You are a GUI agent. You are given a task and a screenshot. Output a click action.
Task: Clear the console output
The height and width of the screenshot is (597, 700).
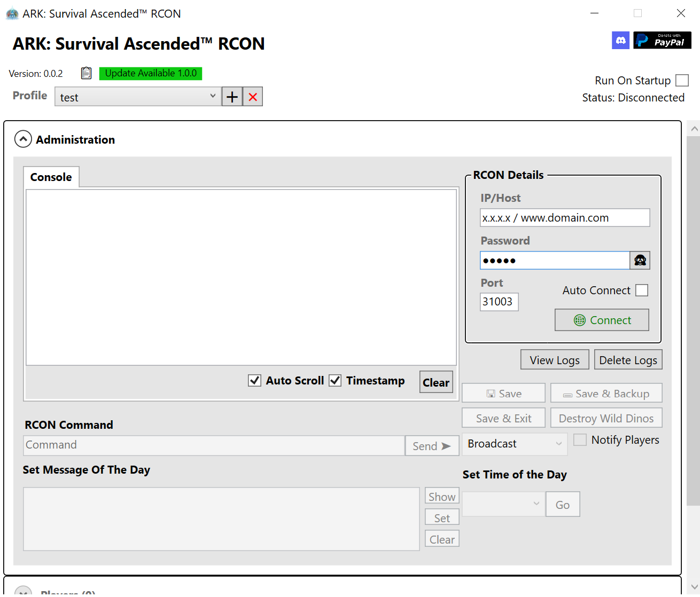coord(436,382)
